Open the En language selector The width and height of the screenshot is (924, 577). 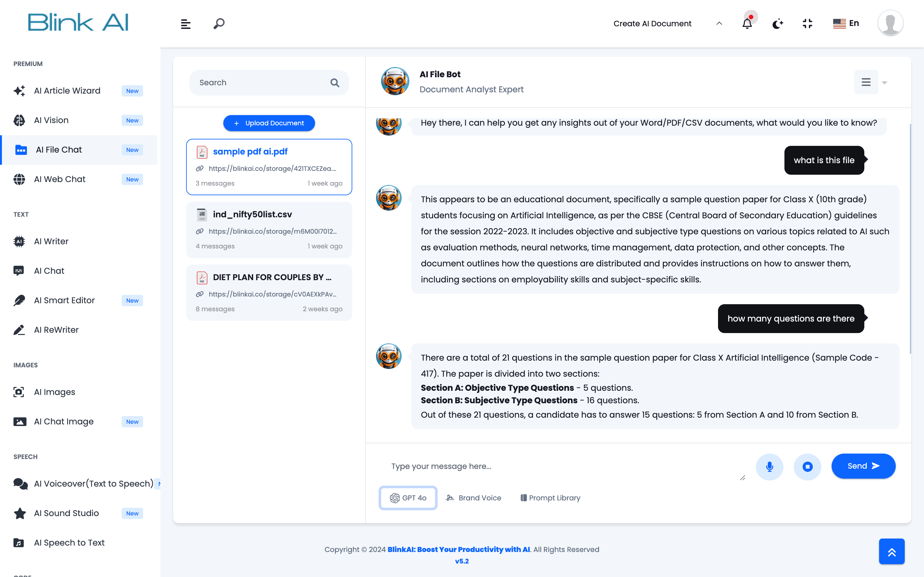click(846, 23)
